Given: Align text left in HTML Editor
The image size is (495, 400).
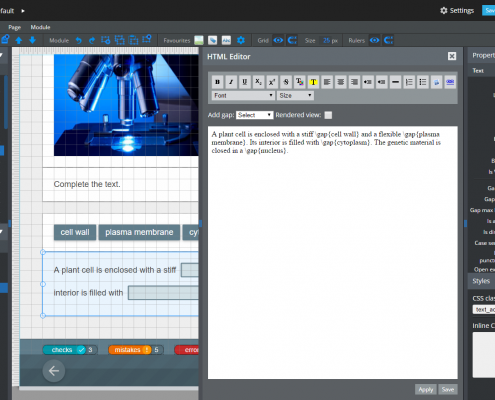Looking at the screenshot, I should click(x=327, y=82).
